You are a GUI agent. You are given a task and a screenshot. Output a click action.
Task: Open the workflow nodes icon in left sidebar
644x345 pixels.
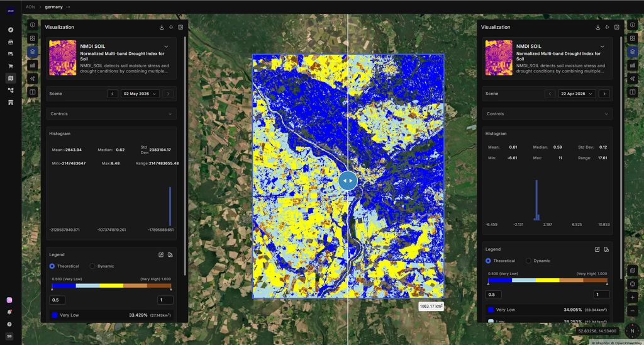[x=10, y=90]
